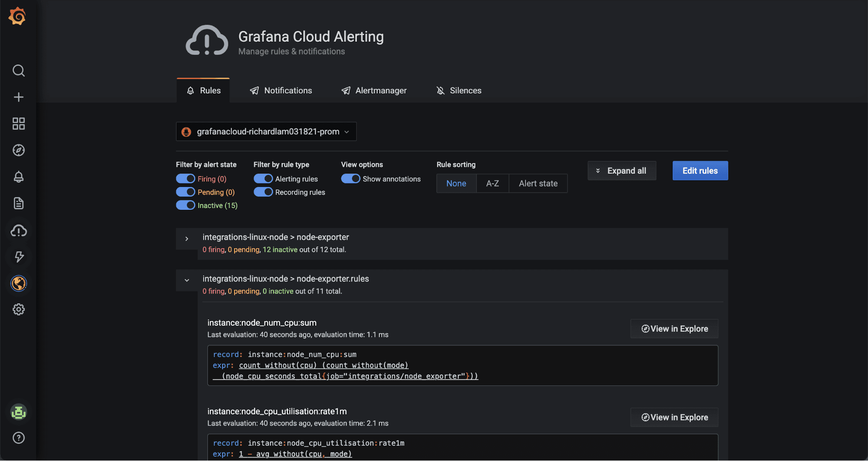This screenshot has height=461, width=868.
Task: Enable Show annotations view option
Action: (x=351, y=178)
